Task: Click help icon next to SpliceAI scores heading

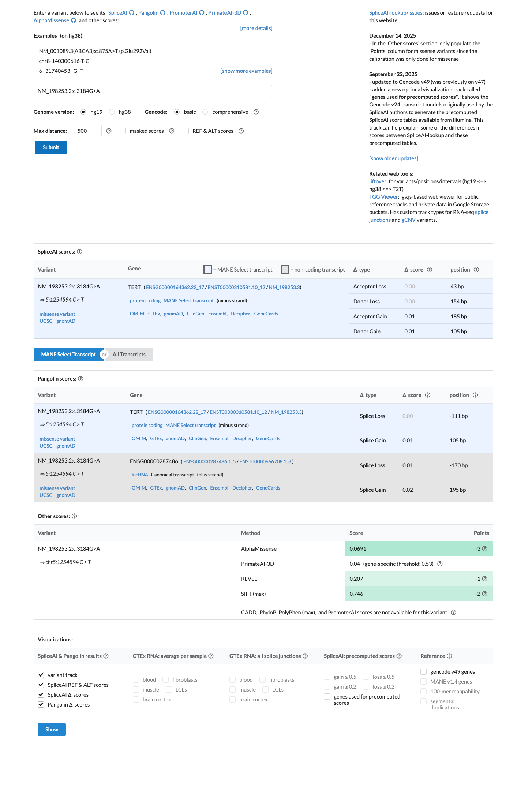Action: click(79, 252)
